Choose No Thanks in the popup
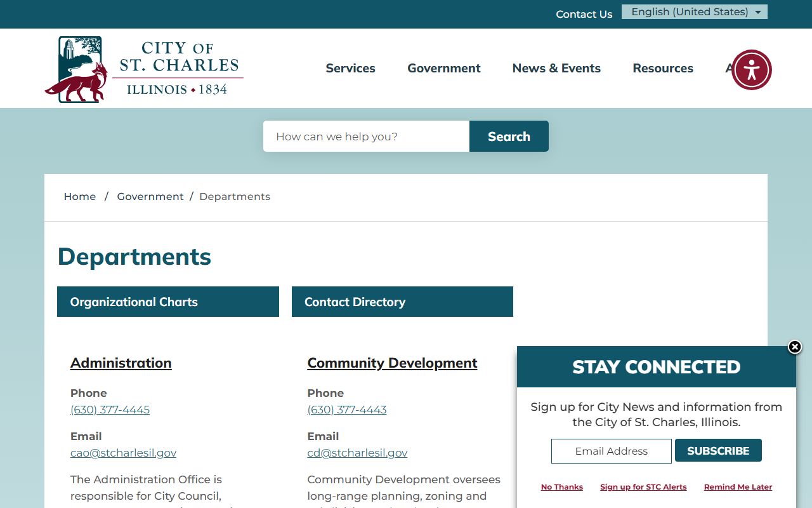Screen dimensions: 812x508 (562, 487)
